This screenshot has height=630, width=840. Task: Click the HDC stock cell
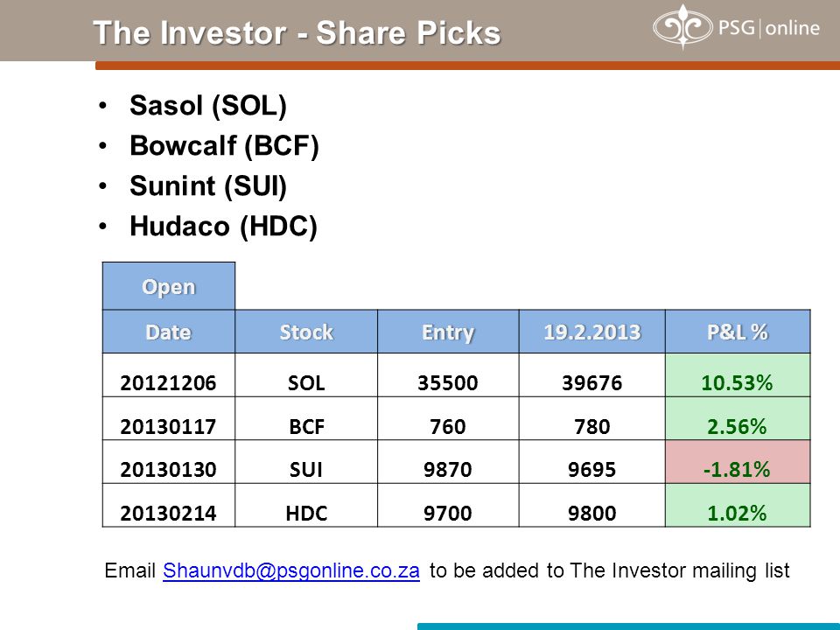pyautogui.click(x=306, y=506)
